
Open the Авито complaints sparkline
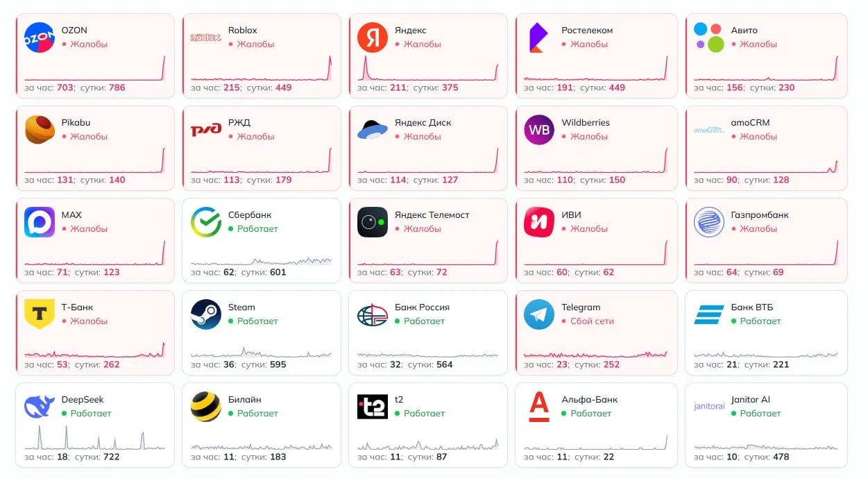(x=766, y=68)
